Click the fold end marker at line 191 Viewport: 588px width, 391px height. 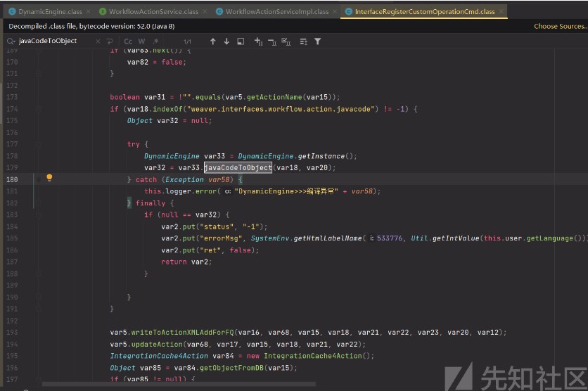click(x=39, y=309)
